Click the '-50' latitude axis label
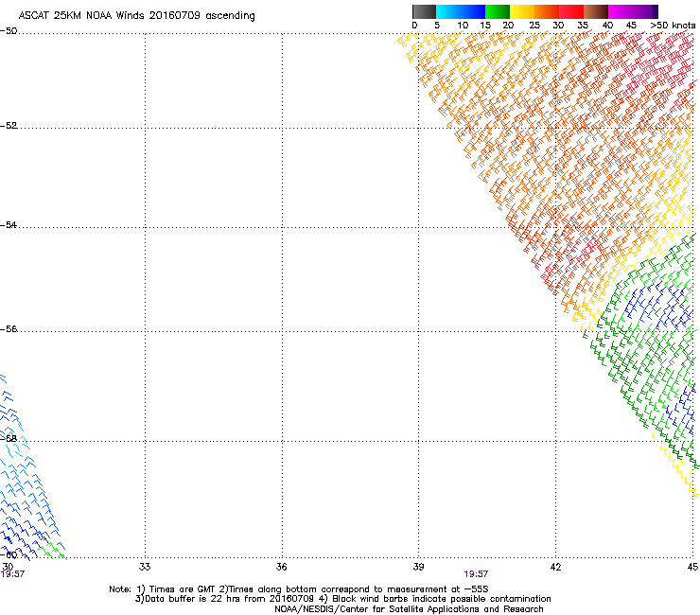The height and width of the screenshot is (615, 700). pos(9,31)
